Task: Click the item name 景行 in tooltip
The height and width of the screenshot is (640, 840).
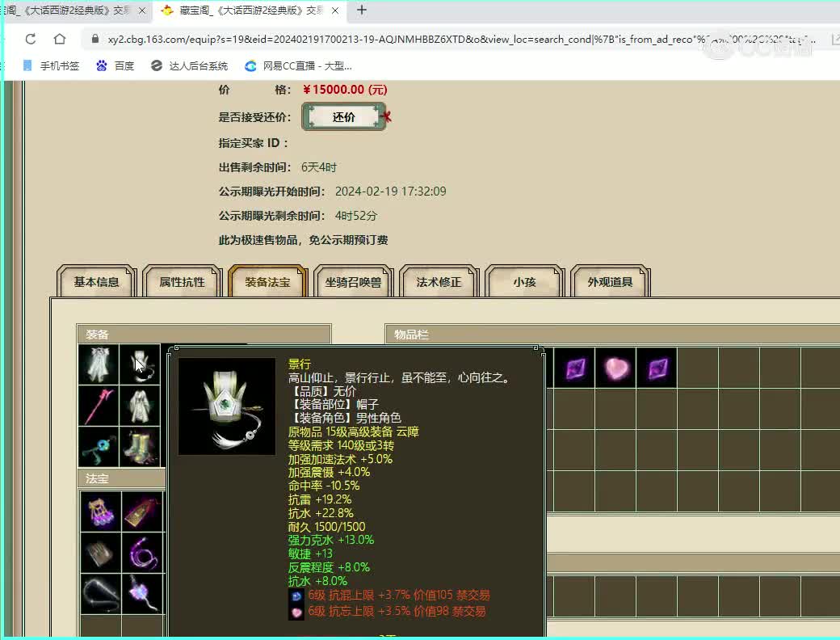Action: tap(300, 364)
